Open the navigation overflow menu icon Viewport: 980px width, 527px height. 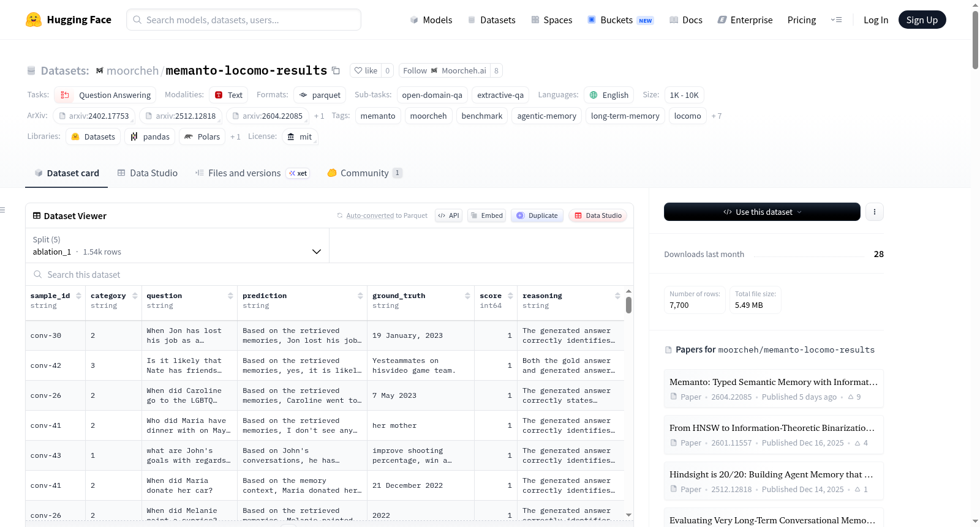[836, 20]
